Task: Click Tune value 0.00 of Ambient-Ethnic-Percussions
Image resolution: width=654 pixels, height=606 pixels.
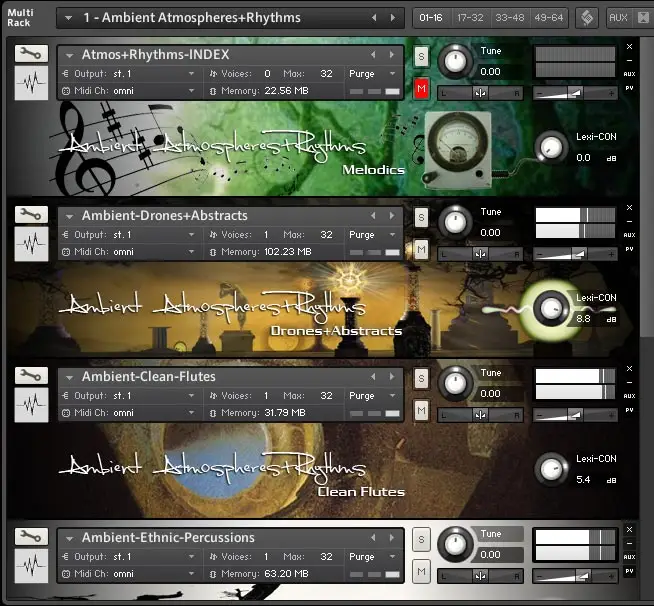Action: [490, 555]
